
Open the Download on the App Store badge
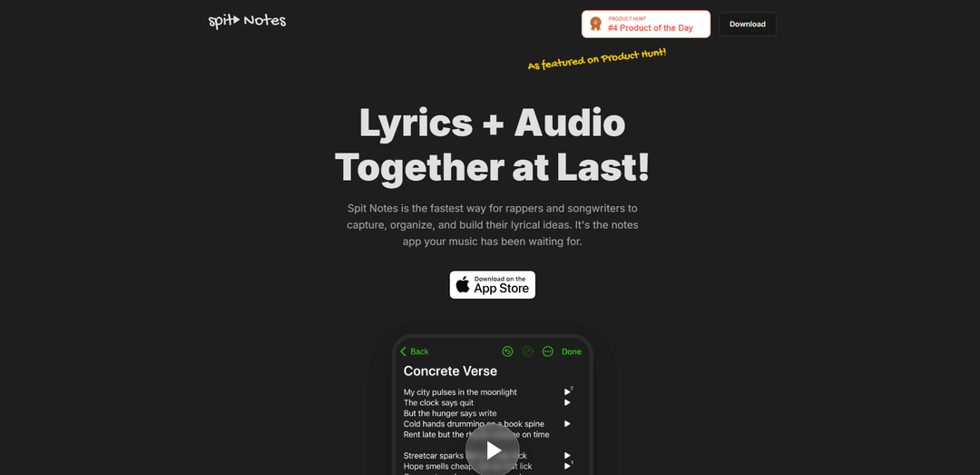coord(493,285)
